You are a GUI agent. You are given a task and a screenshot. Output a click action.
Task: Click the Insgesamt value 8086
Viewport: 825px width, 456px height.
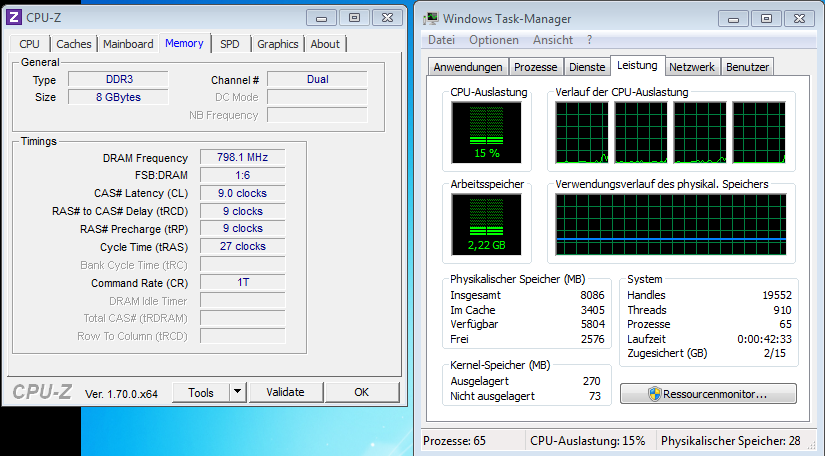[592, 296]
